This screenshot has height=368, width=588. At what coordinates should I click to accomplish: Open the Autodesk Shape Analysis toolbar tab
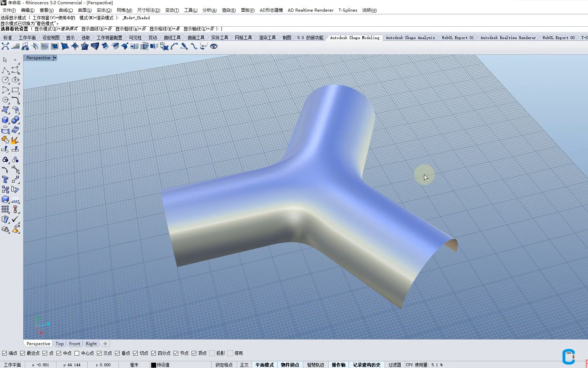[x=410, y=38]
